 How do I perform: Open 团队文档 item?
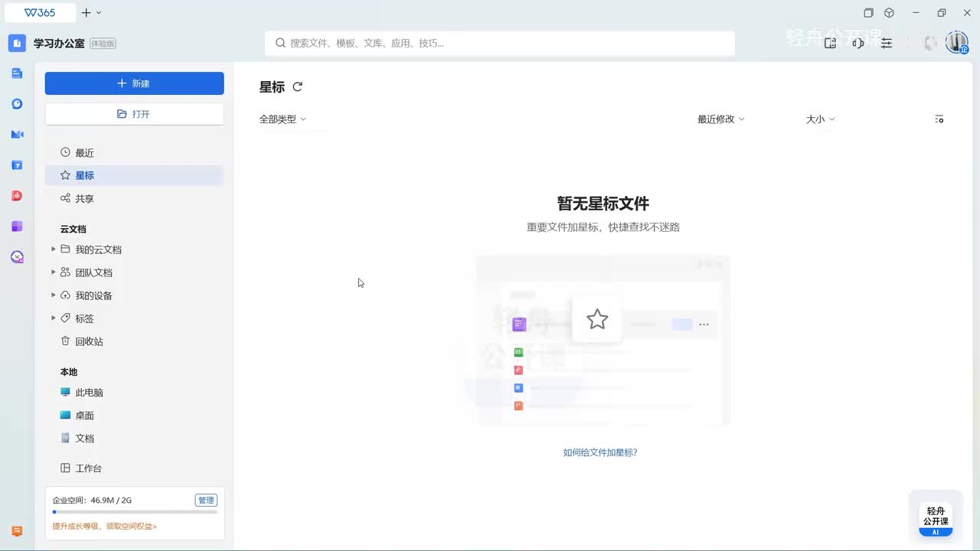tap(93, 272)
